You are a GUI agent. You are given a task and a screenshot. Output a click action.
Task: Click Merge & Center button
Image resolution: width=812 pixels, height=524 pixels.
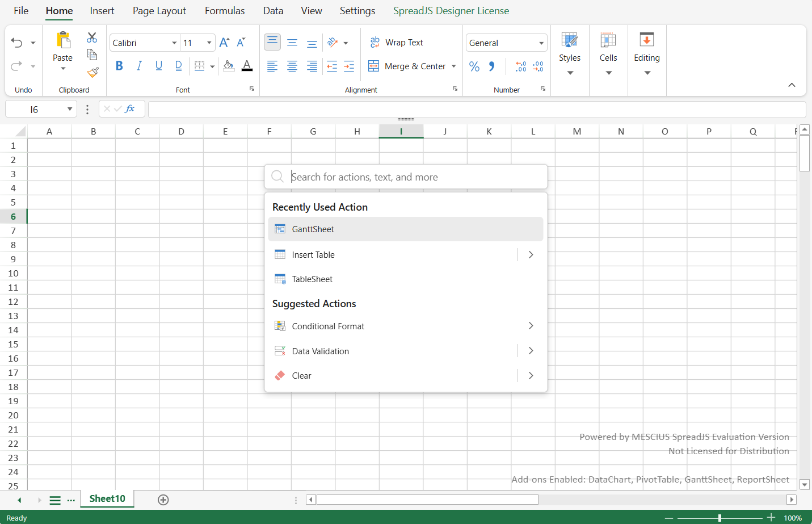point(407,66)
